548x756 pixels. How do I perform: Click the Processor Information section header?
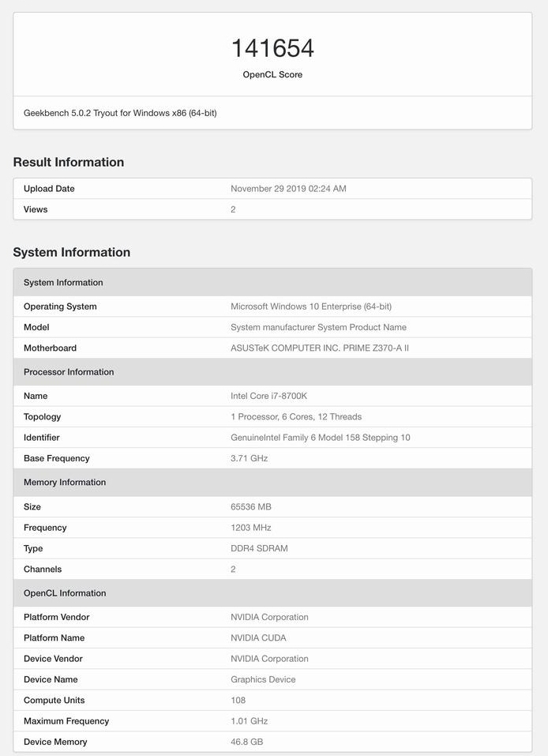pyautogui.click(x=272, y=372)
